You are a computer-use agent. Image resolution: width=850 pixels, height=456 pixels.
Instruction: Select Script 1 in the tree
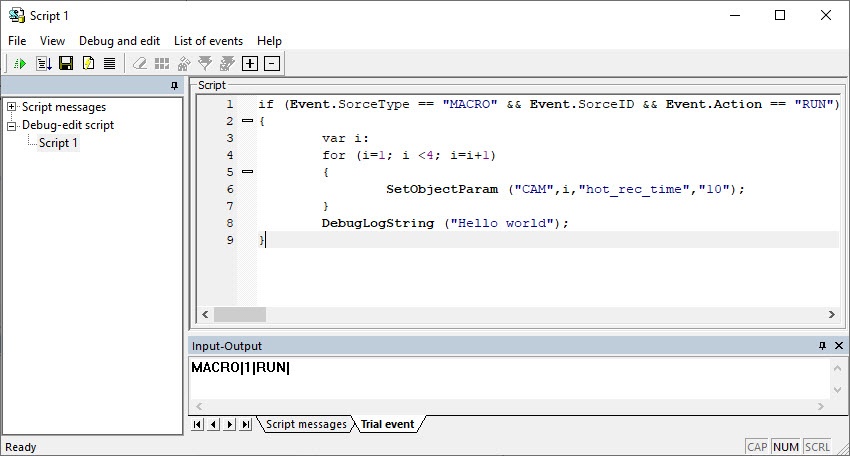click(58, 143)
